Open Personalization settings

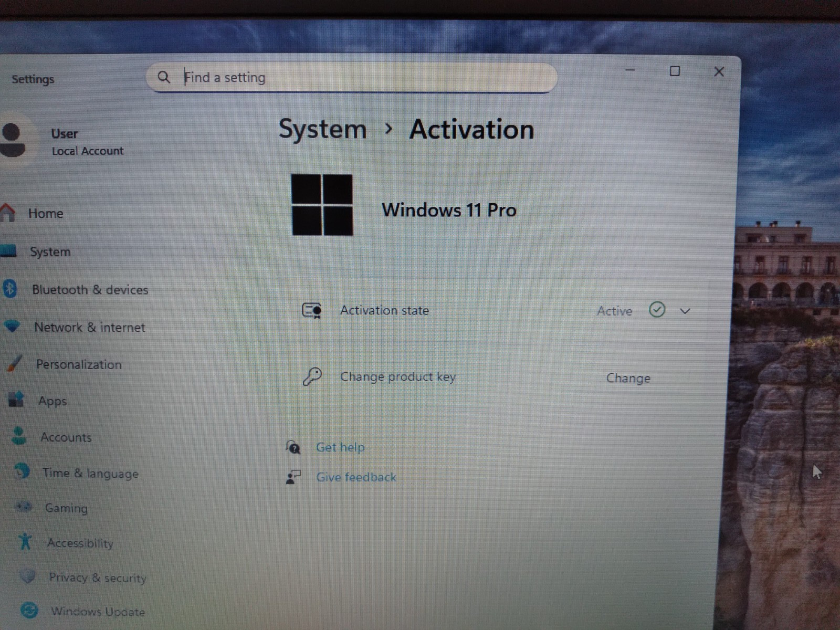(x=79, y=364)
